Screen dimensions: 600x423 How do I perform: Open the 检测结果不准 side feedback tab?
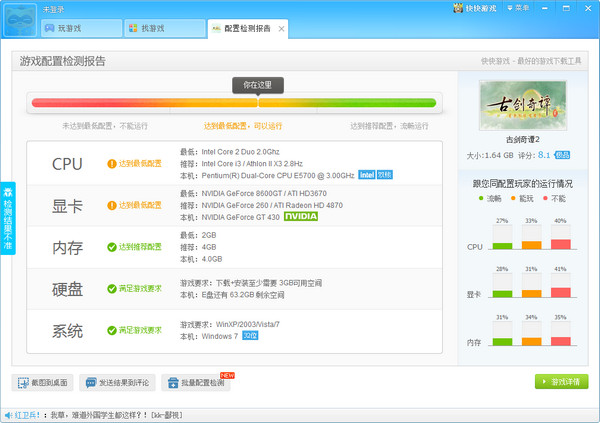tap(8, 218)
